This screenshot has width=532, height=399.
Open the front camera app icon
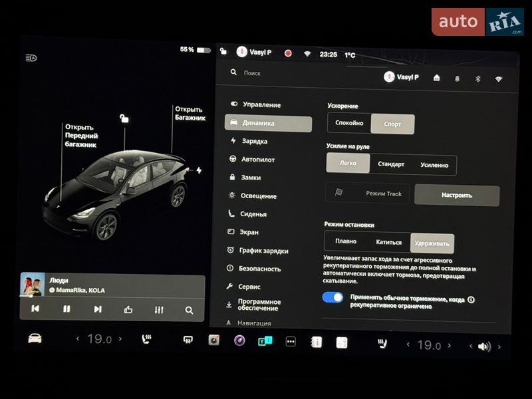tap(213, 340)
